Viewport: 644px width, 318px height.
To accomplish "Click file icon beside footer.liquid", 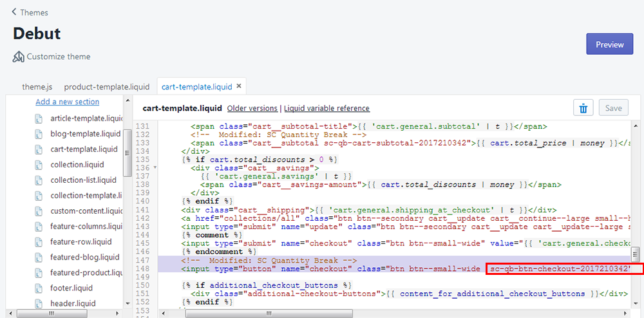I will coord(39,288).
